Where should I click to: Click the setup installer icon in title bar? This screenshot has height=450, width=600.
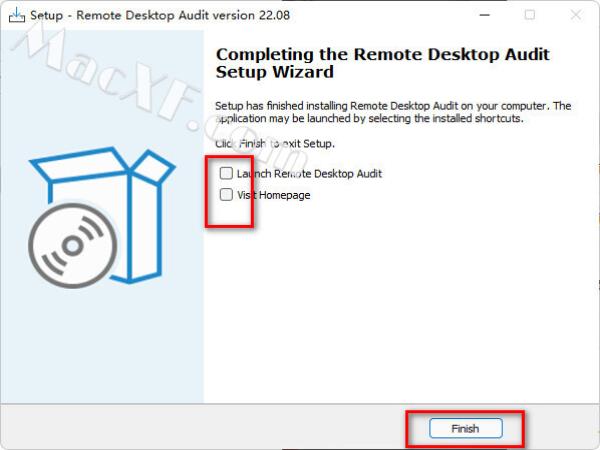point(16,15)
